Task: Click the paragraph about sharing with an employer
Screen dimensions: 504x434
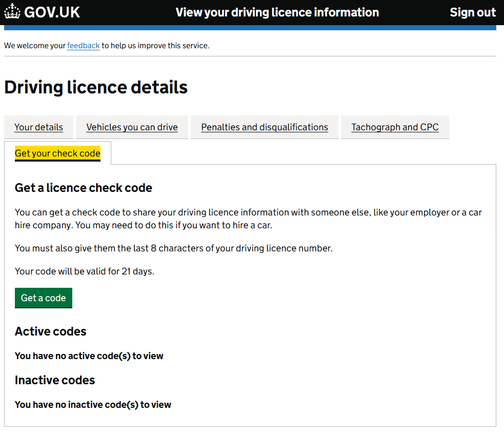Action: [x=248, y=219]
